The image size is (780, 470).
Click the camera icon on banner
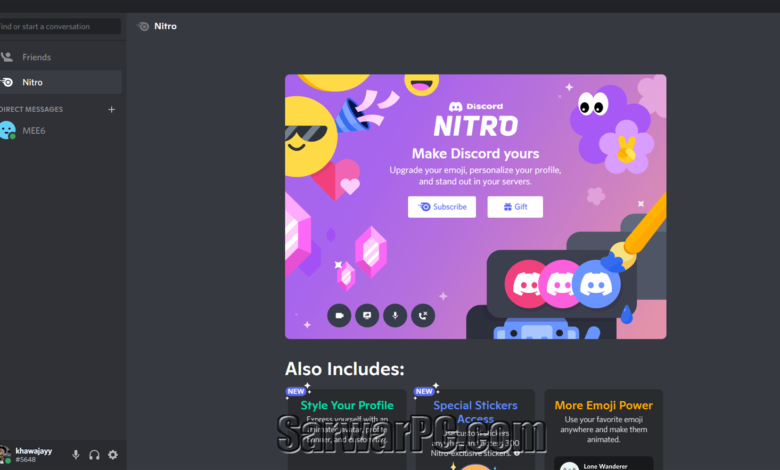(x=339, y=315)
